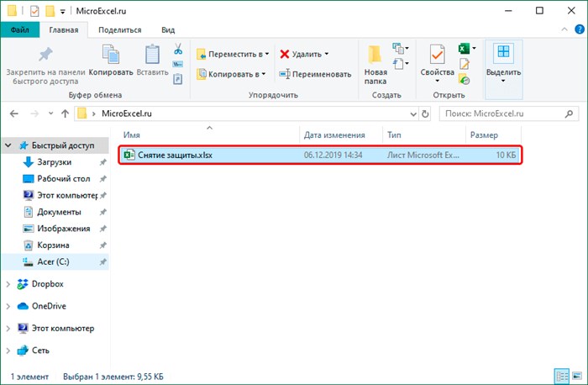Open Документы in the sidebar
Image resolution: width=588 pixels, height=385 pixels.
click(x=59, y=212)
